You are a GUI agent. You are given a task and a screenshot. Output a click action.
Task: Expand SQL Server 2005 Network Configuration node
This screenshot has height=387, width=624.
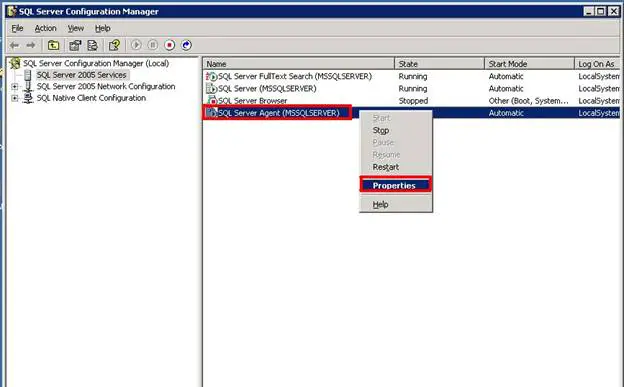click(x=15, y=86)
